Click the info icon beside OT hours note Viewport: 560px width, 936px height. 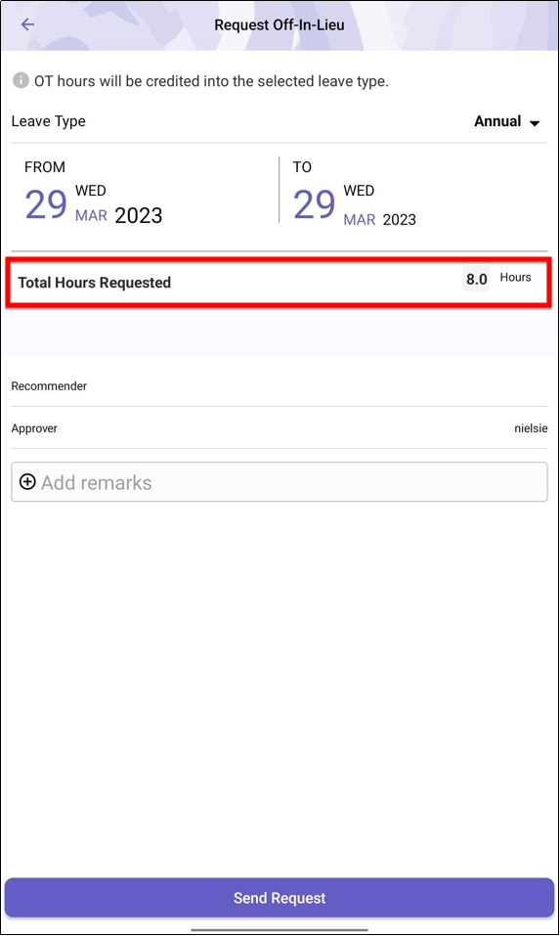(21, 80)
